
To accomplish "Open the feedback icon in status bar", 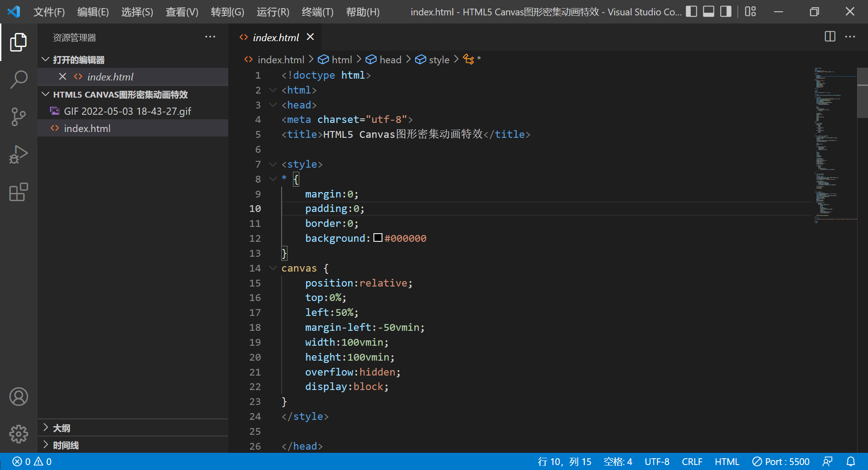I will tap(827, 461).
